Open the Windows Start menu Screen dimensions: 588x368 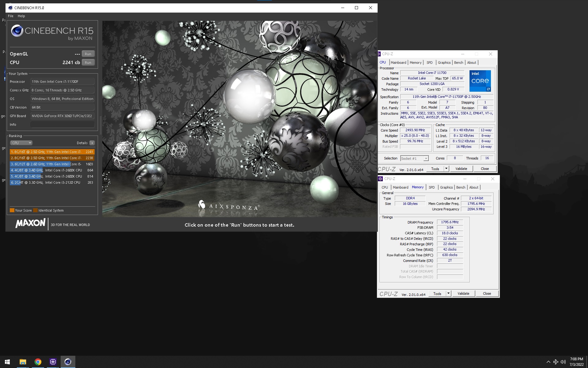tap(7, 362)
